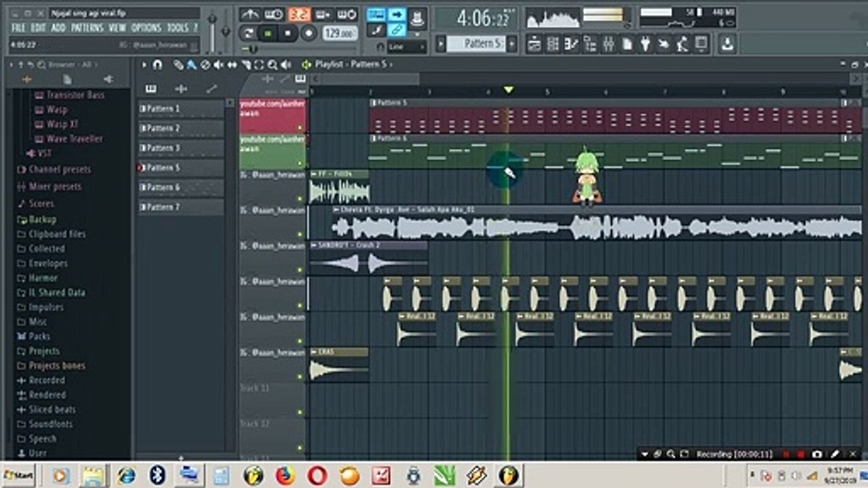
Task: Toggle pattern/song mode switch button
Action: pyautogui.click(x=249, y=33)
